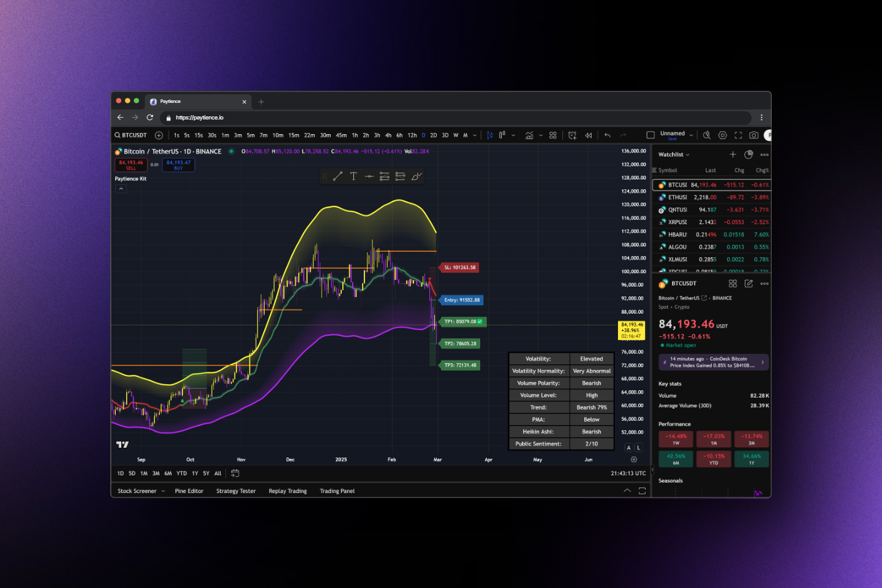
Task: Select the 1h timeframe
Action: [355, 135]
